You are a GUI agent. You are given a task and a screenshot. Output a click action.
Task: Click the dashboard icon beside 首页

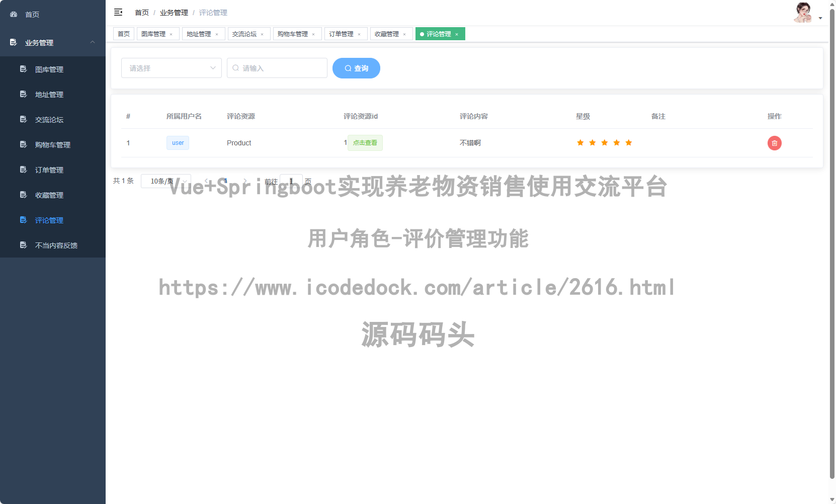click(13, 14)
